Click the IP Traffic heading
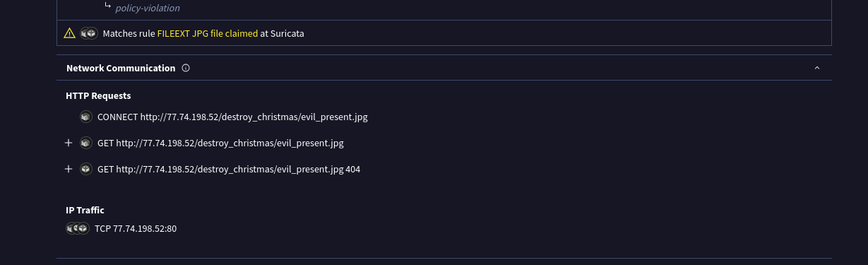Image resolution: width=868 pixels, height=265 pixels. coord(85,210)
